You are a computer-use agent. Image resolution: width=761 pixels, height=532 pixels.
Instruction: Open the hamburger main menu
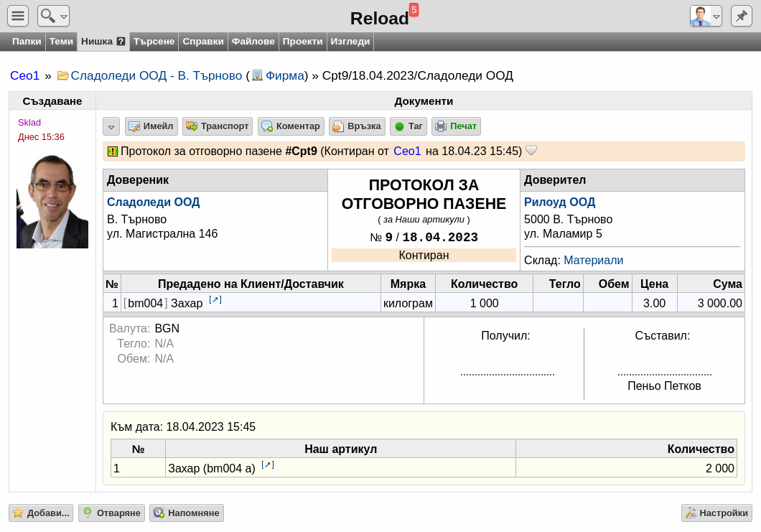(x=18, y=16)
